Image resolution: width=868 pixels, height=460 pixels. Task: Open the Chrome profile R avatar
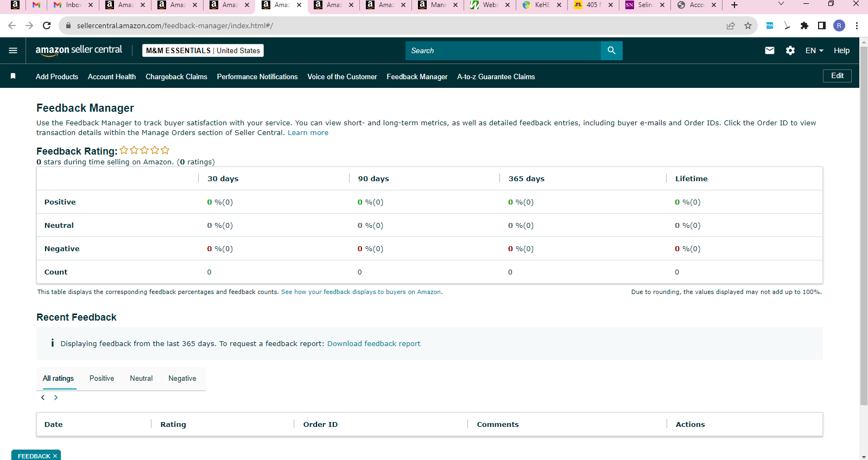click(839, 25)
